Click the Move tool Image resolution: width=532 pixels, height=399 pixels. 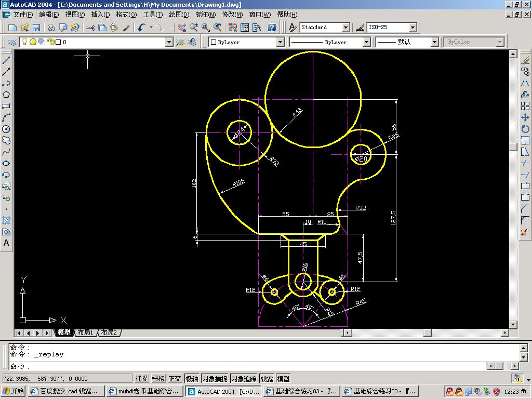point(525,117)
